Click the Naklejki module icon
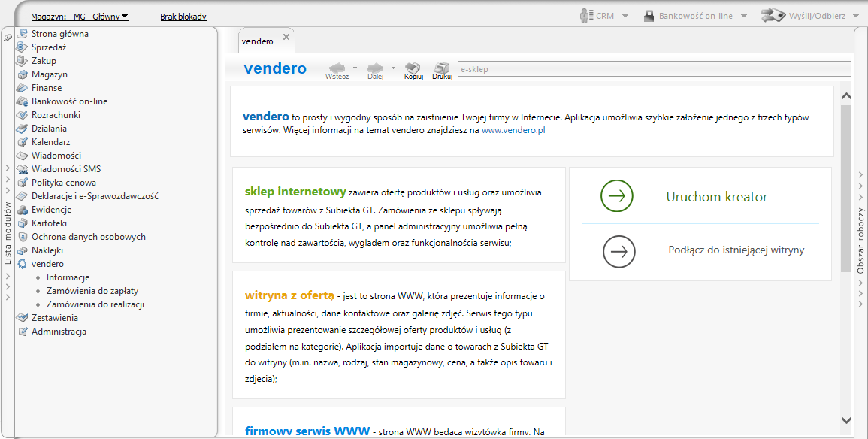Image resolution: width=868 pixels, height=439 pixels. coord(22,250)
